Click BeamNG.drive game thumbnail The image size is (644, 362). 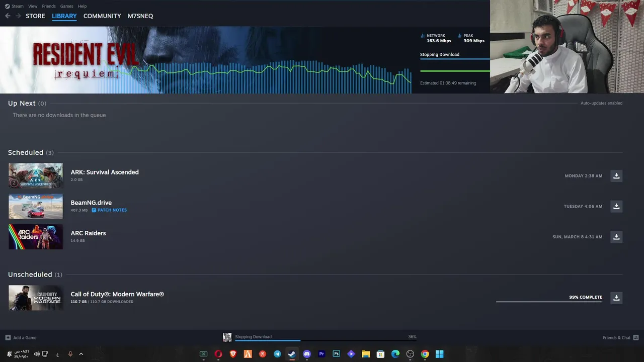point(36,206)
